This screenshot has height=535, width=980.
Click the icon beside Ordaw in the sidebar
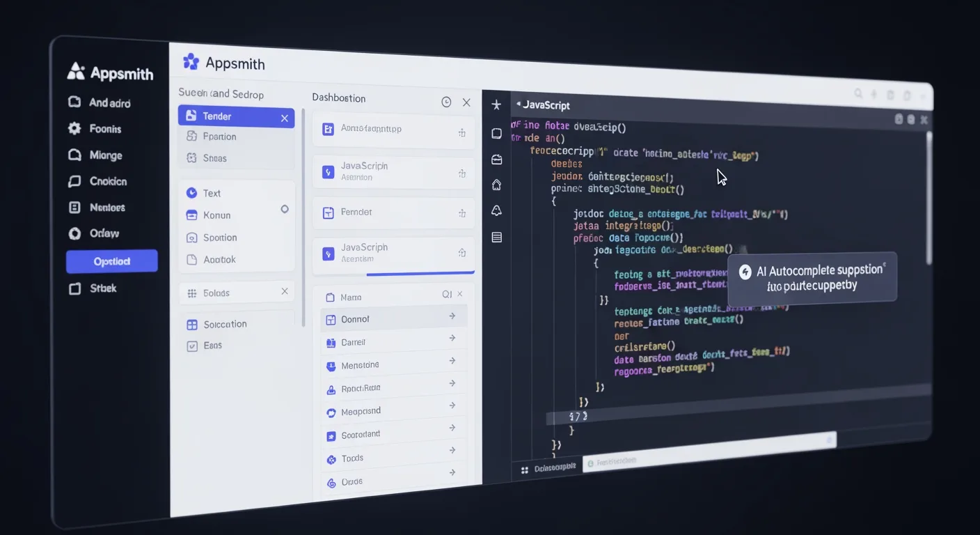tap(74, 234)
